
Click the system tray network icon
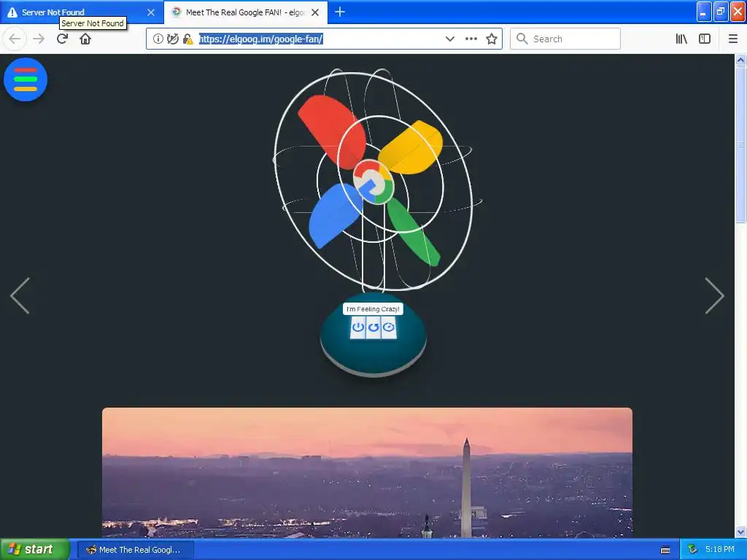[692, 550]
